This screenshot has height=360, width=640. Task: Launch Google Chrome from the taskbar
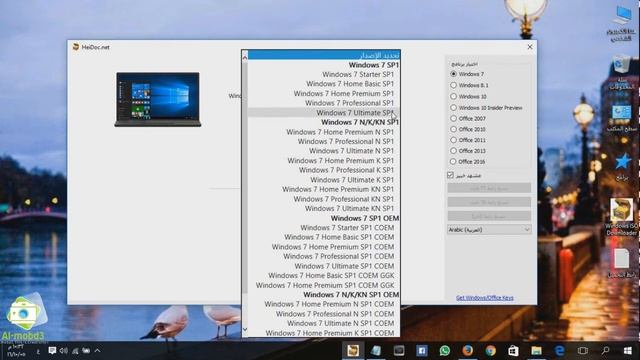coord(491,351)
